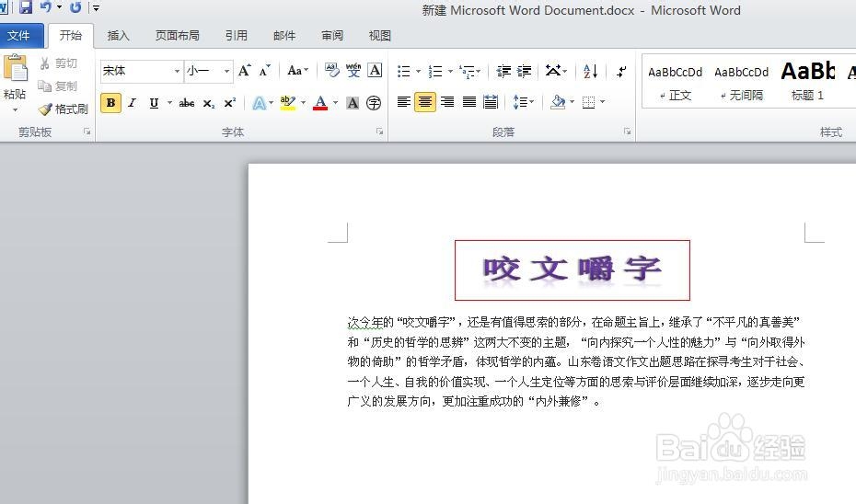This screenshot has height=504, width=856.
Task: Apply distributed alignment
Action: coord(491,102)
